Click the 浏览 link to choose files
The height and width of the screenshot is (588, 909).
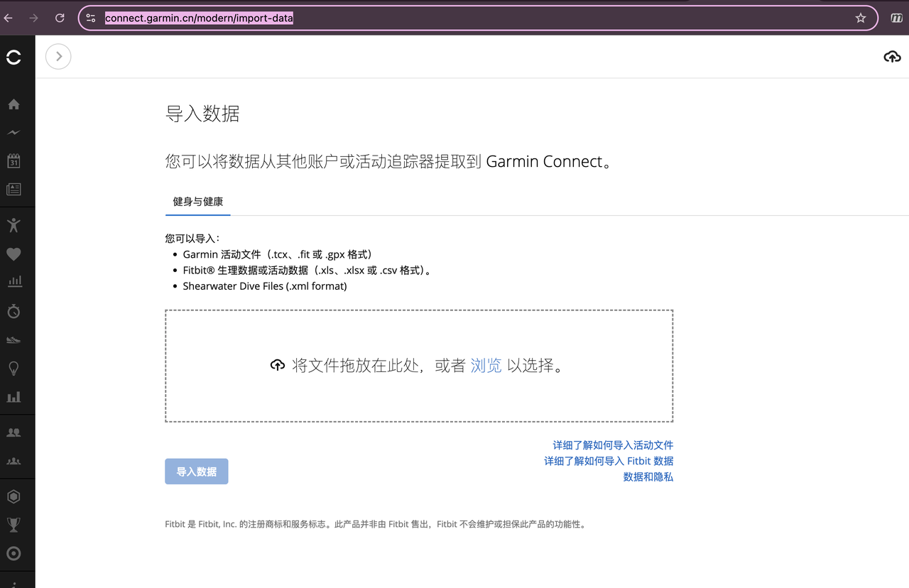(486, 366)
